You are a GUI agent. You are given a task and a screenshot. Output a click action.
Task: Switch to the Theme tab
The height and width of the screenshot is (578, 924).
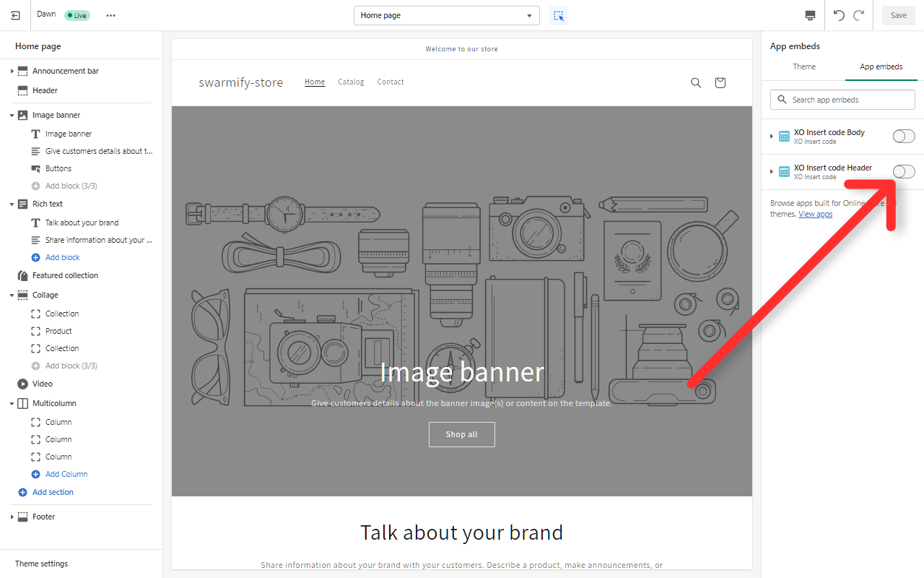[x=804, y=66]
